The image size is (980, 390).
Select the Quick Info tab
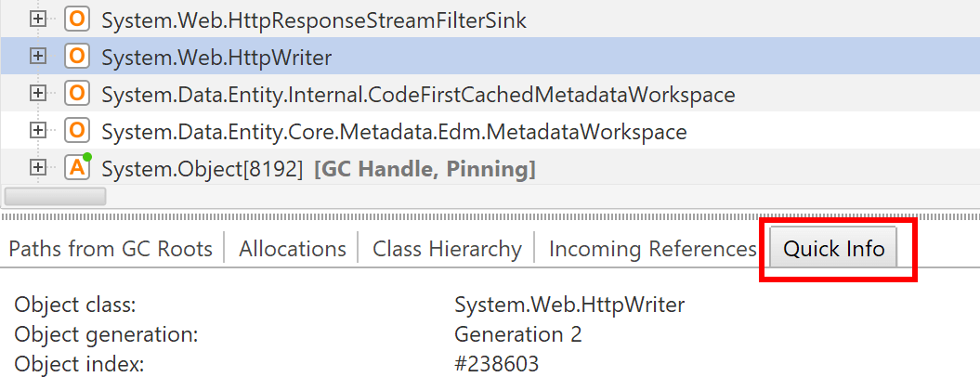coord(834,249)
